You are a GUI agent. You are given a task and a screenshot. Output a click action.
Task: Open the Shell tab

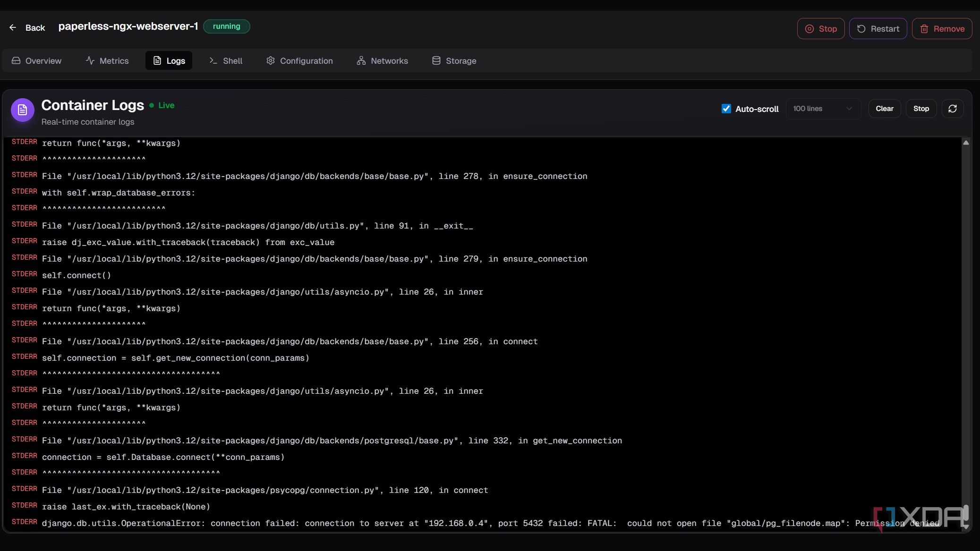pyautogui.click(x=226, y=61)
